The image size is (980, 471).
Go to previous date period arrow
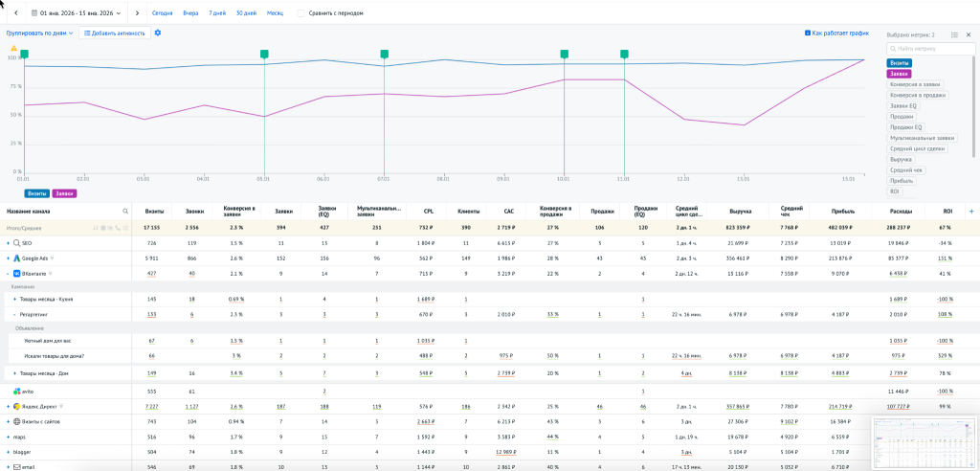[18, 13]
